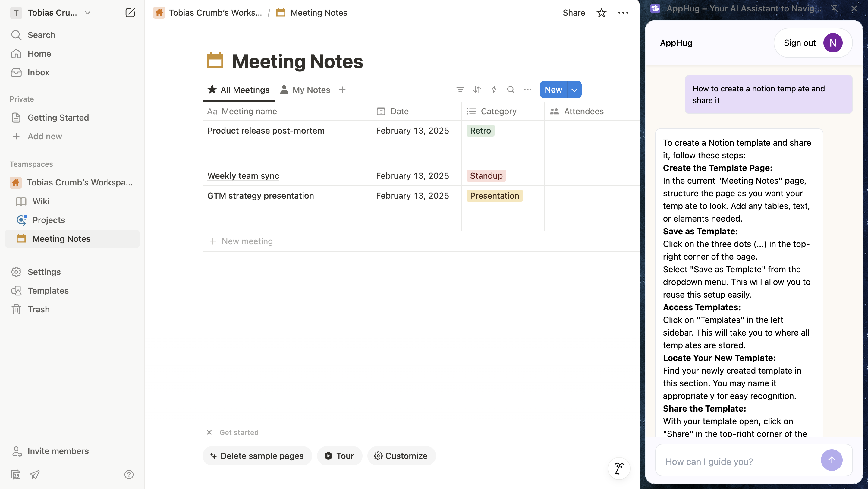This screenshot has width=868, height=489.
Task: Star this page as favorite
Action: tap(602, 13)
